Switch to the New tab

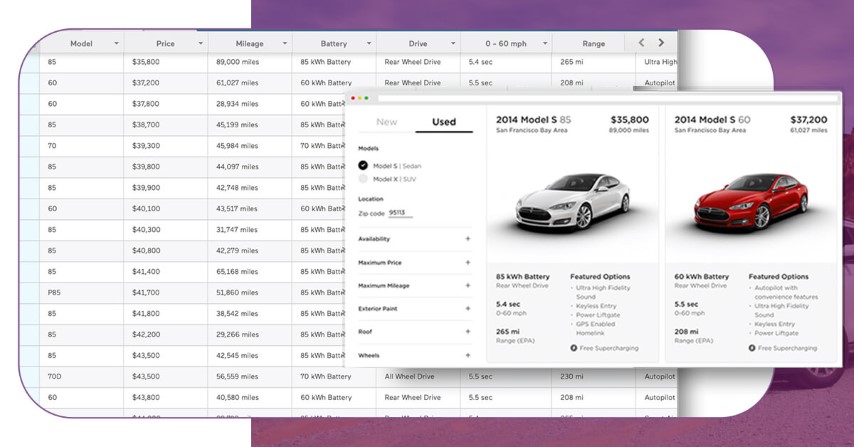coord(387,122)
